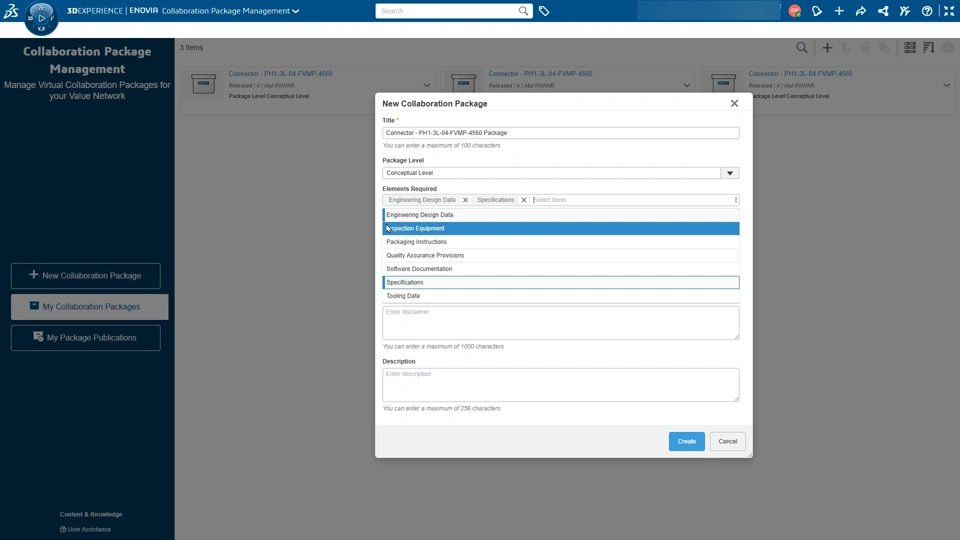Select Inspection Equipment from the list
Screen dimensions: 960x540
click(x=561, y=228)
